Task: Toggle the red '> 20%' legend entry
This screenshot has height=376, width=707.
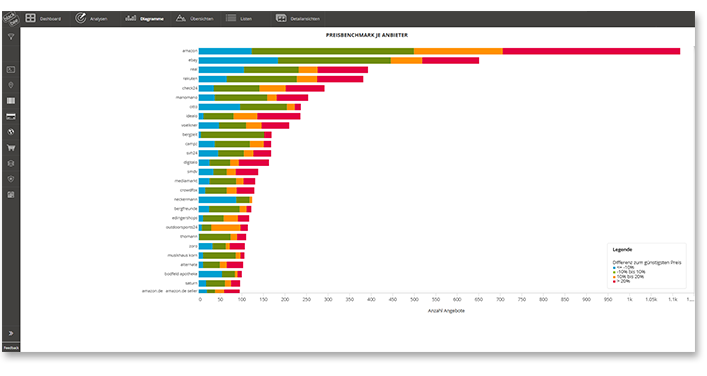Action: [621, 281]
